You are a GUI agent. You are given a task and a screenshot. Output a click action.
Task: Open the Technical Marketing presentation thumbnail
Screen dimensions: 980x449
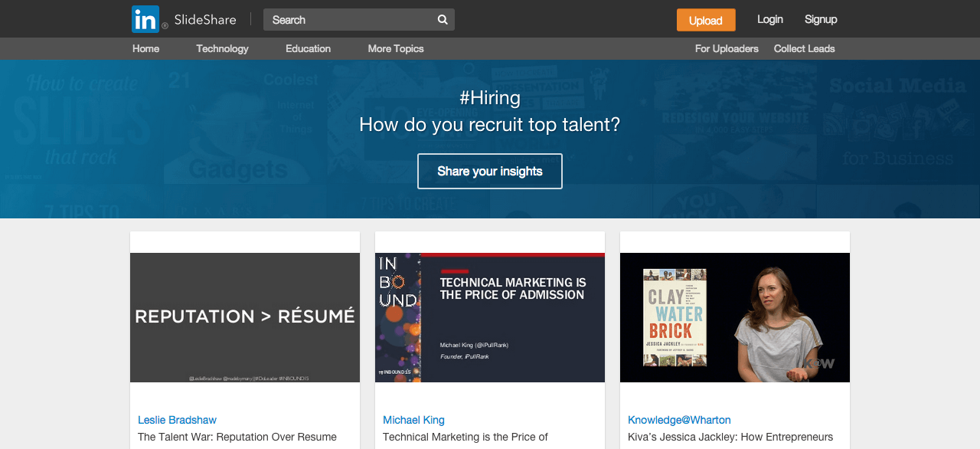[490, 317]
